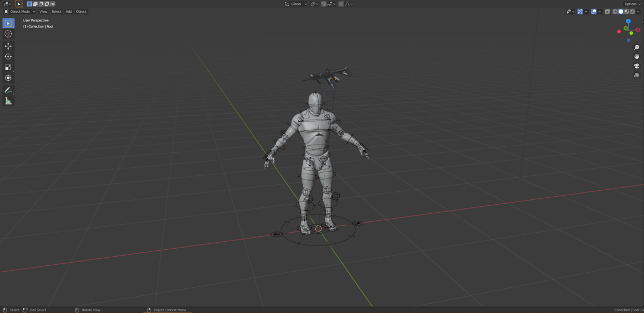
Task: Open the Object Mode dropdown
Action: point(19,11)
